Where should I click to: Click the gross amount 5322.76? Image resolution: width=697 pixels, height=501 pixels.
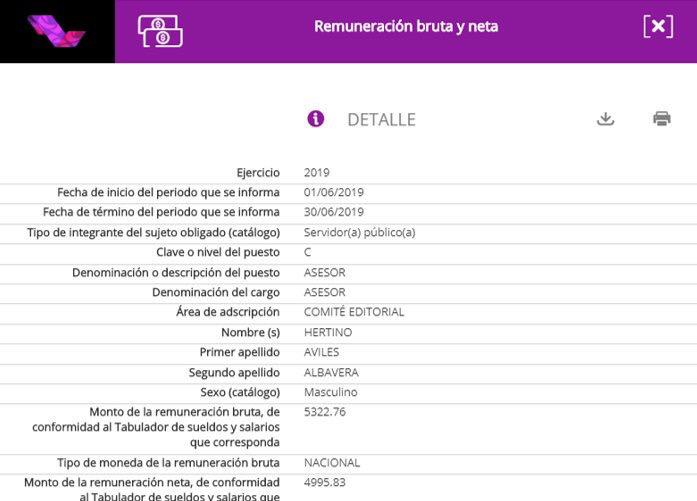(325, 412)
